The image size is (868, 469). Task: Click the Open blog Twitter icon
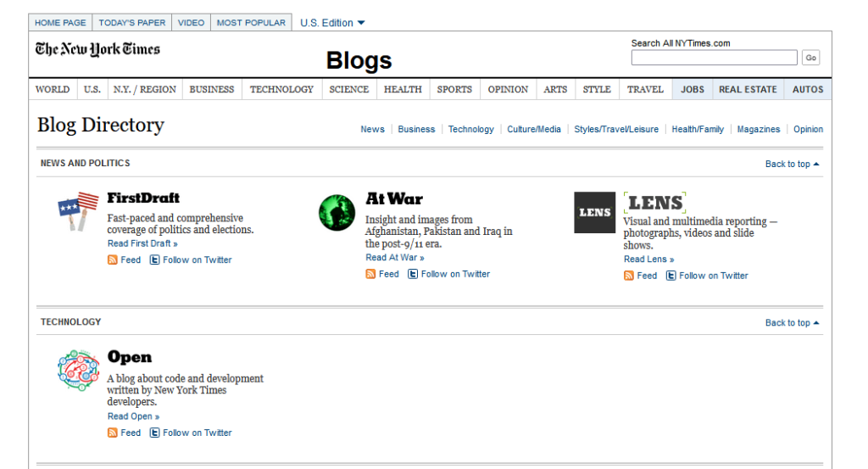pyautogui.click(x=155, y=433)
